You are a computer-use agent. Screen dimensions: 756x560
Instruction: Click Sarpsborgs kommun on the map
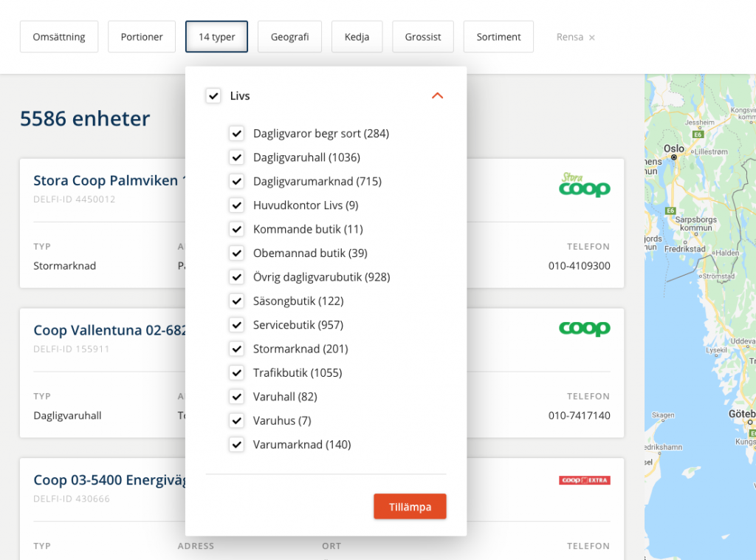click(695, 223)
